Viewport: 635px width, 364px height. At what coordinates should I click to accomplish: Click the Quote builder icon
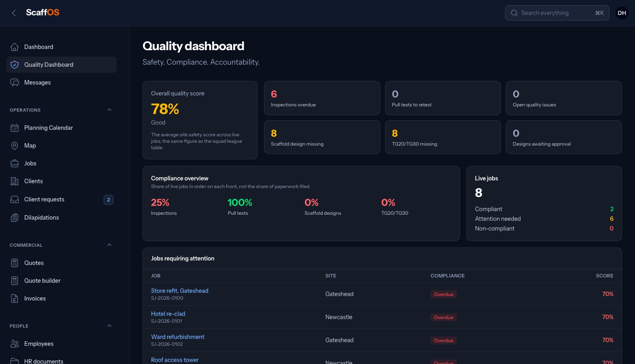click(x=15, y=281)
